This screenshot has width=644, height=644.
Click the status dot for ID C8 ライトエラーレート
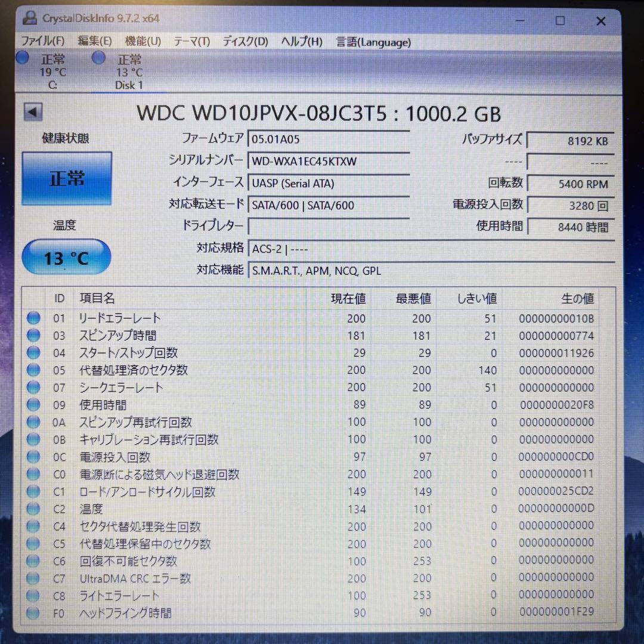[33, 595]
